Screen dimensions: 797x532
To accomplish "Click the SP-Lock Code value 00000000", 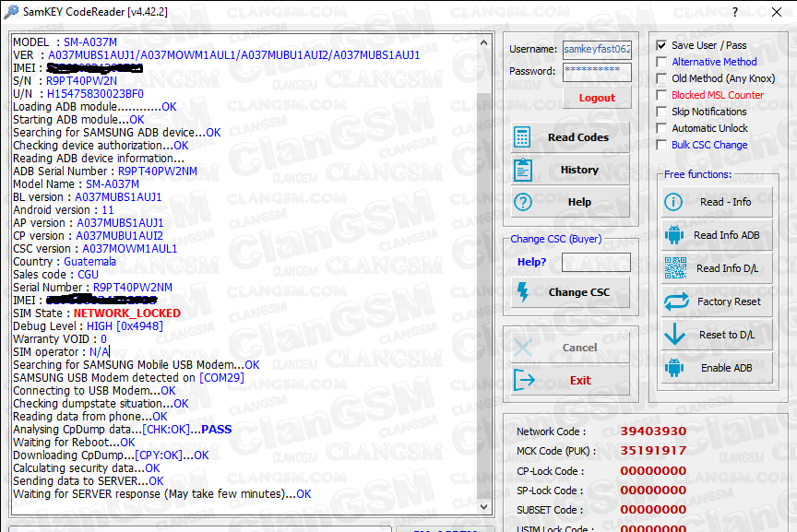I will (x=653, y=490).
